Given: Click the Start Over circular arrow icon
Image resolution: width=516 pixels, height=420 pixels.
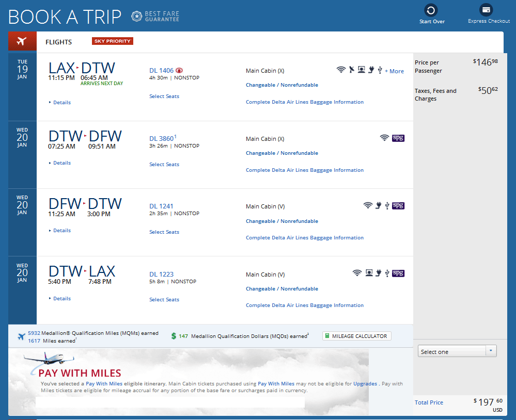Looking at the screenshot, I should tap(431, 10).
